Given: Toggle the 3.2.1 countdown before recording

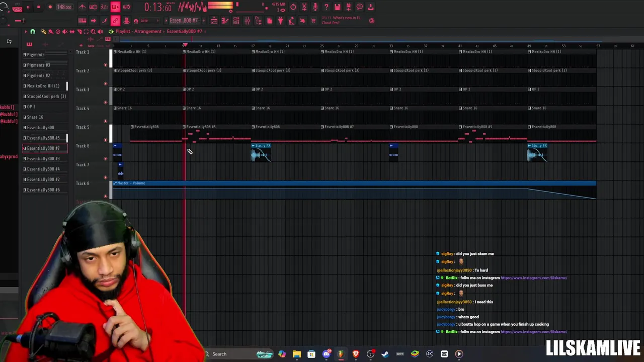Looking at the screenshot, I should click(x=104, y=7).
